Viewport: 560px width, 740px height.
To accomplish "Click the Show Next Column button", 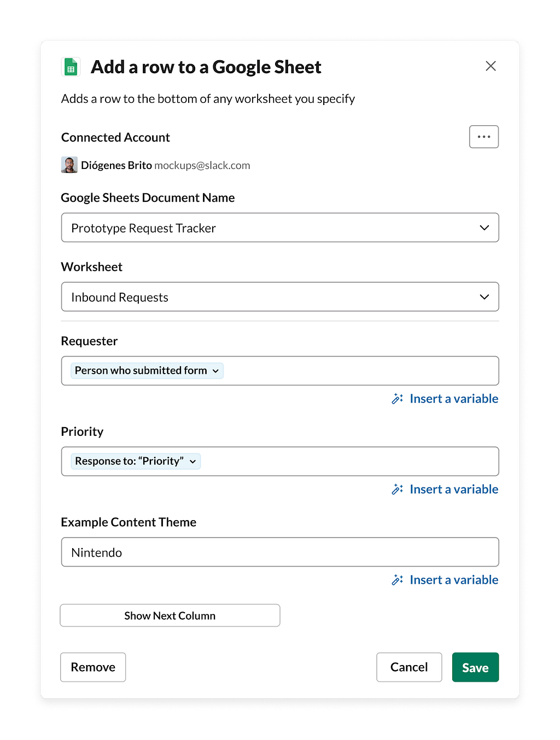I will point(170,615).
